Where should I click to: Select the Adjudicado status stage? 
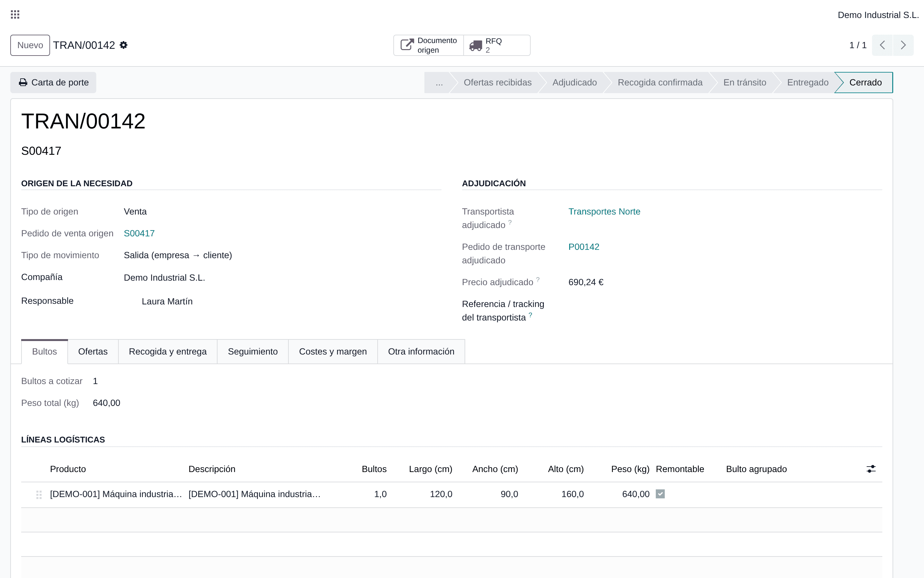point(574,83)
